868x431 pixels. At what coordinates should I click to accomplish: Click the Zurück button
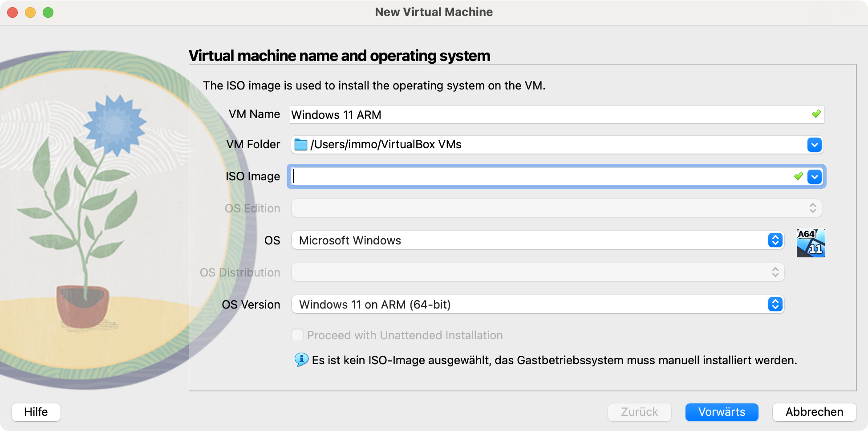click(x=640, y=412)
